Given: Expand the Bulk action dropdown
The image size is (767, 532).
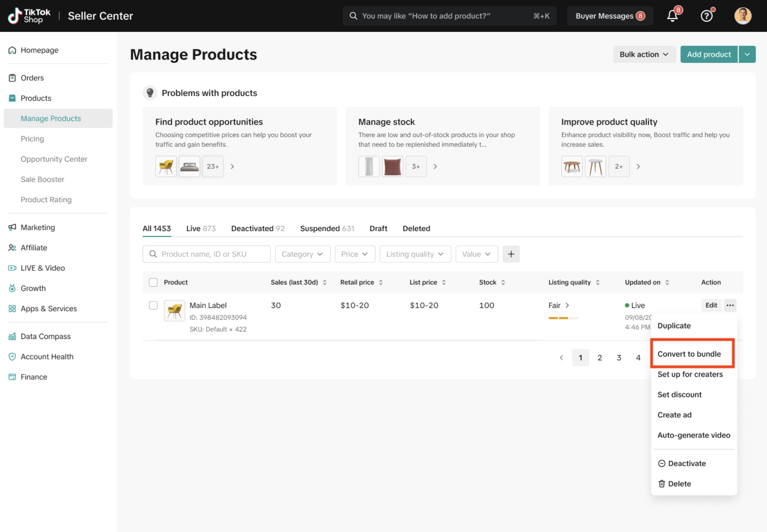Looking at the screenshot, I should 644,54.
